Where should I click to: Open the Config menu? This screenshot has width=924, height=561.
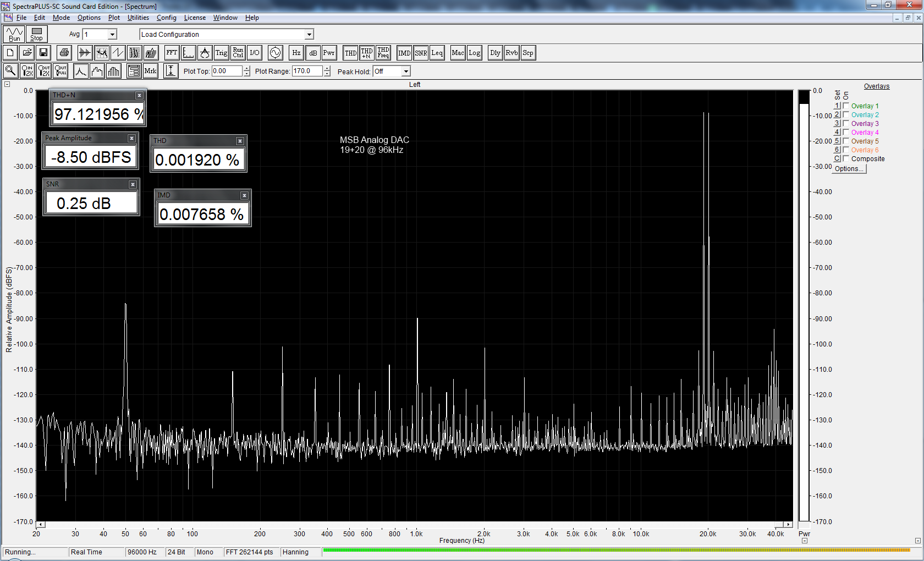tap(166, 18)
